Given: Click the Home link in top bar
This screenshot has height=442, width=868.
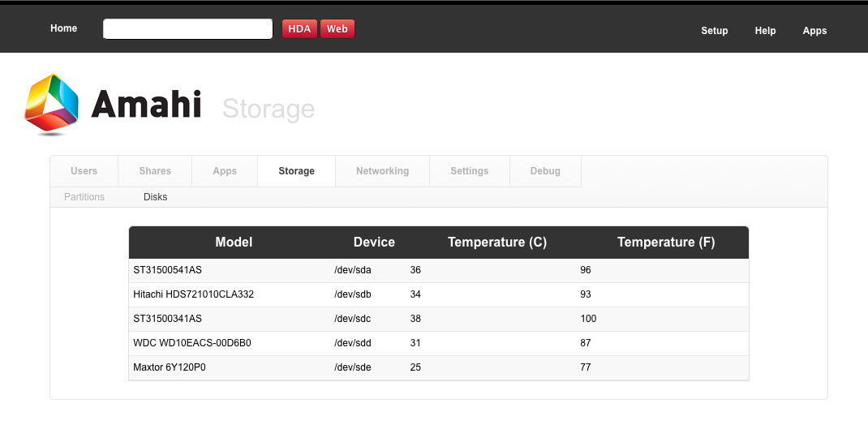Looking at the screenshot, I should click(x=64, y=28).
